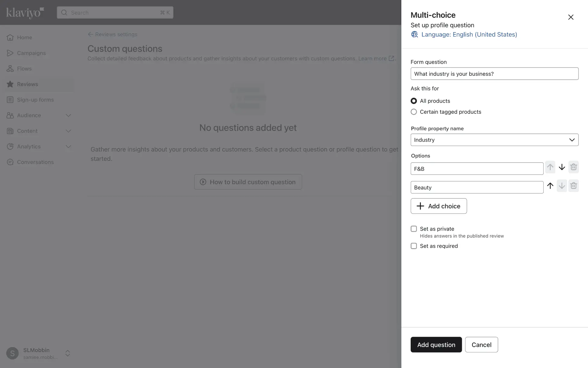The height and width of the screenshot is (368, 588).
Task: Select the All products radio button
Action: (x=414, y=101)
